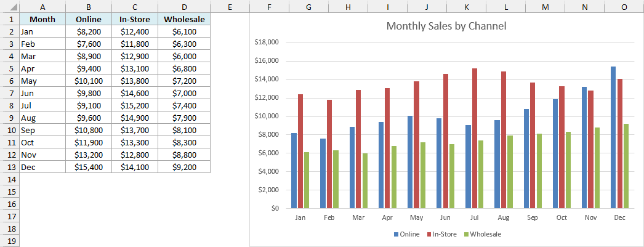Click the In-Store legend entry

coord(441,234)
